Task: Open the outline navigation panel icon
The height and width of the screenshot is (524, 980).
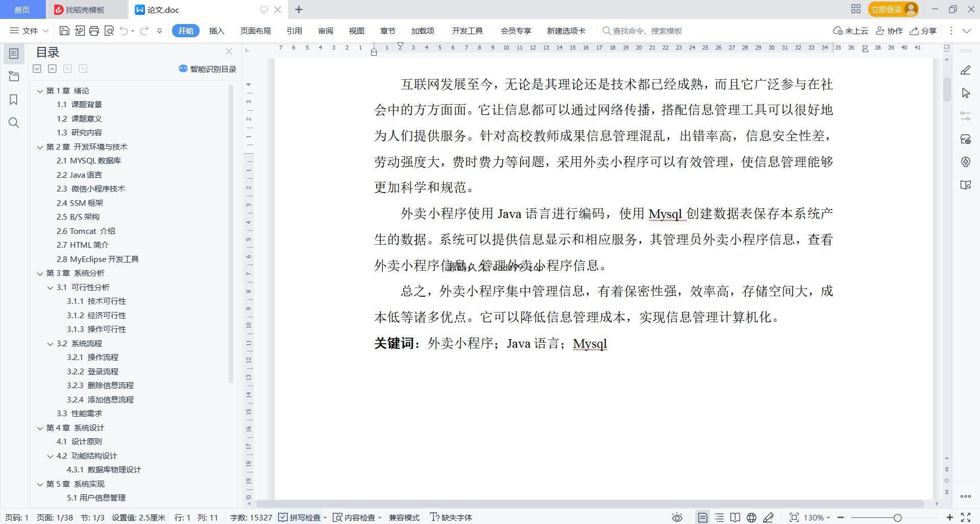Action: [14, 54]
